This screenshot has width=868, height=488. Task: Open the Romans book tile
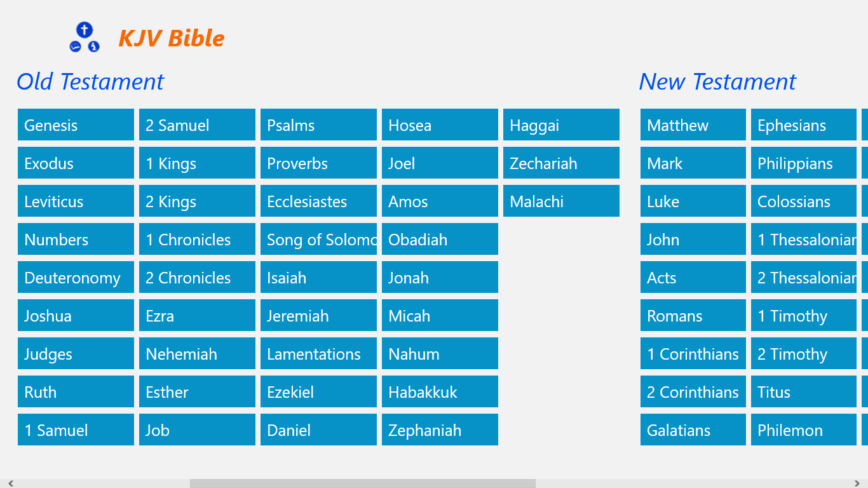click(693, 316)
